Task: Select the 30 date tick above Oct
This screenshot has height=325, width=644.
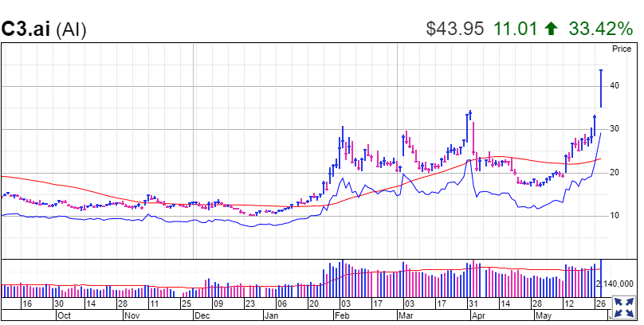Action: pos(59,304)
